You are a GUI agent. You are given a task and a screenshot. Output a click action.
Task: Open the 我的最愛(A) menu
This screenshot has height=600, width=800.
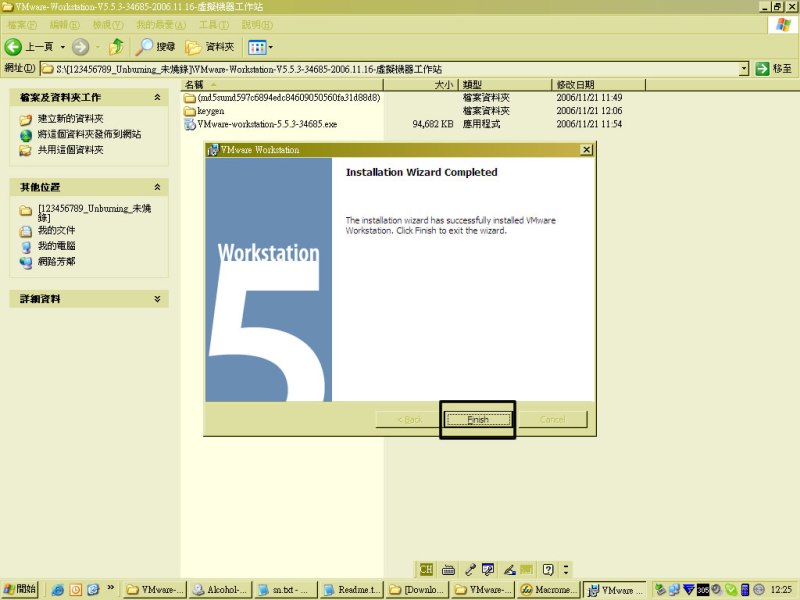161,24
